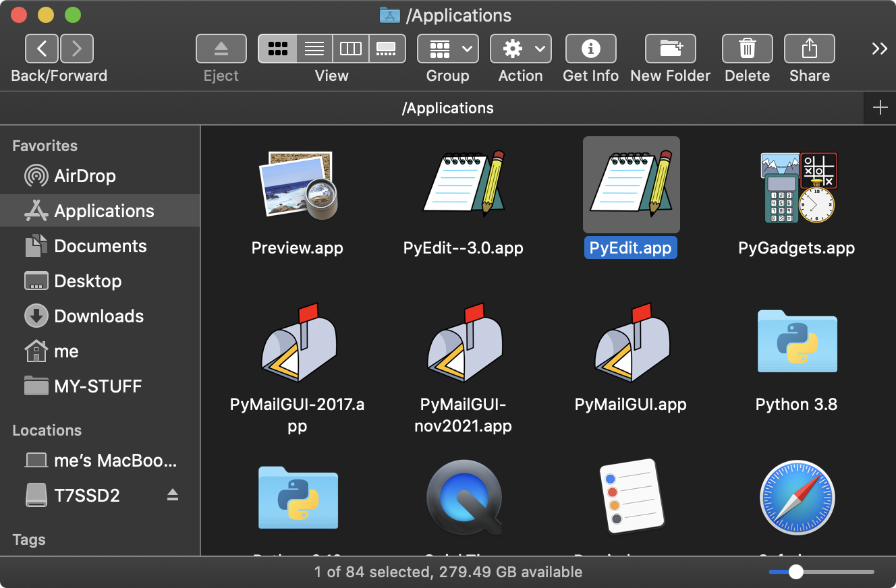Go forward to next folder

pyautogui.click(x=76, y=49)
